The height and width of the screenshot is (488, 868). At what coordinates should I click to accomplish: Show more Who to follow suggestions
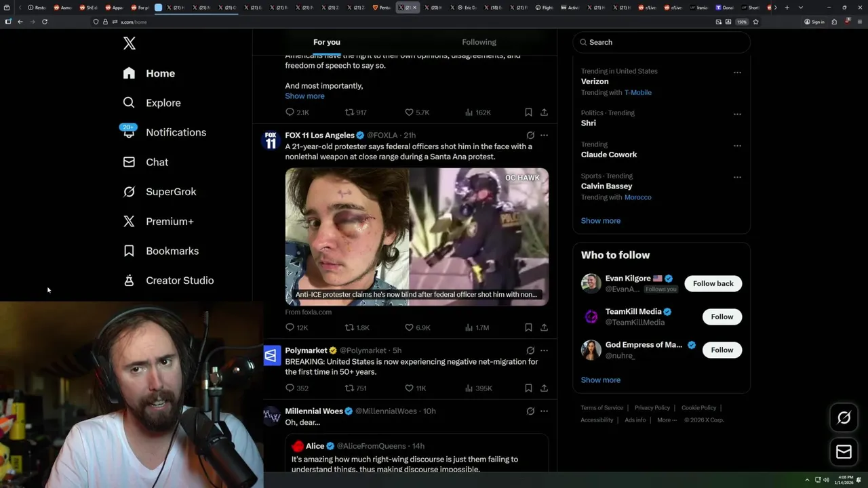tap(600, 380)
